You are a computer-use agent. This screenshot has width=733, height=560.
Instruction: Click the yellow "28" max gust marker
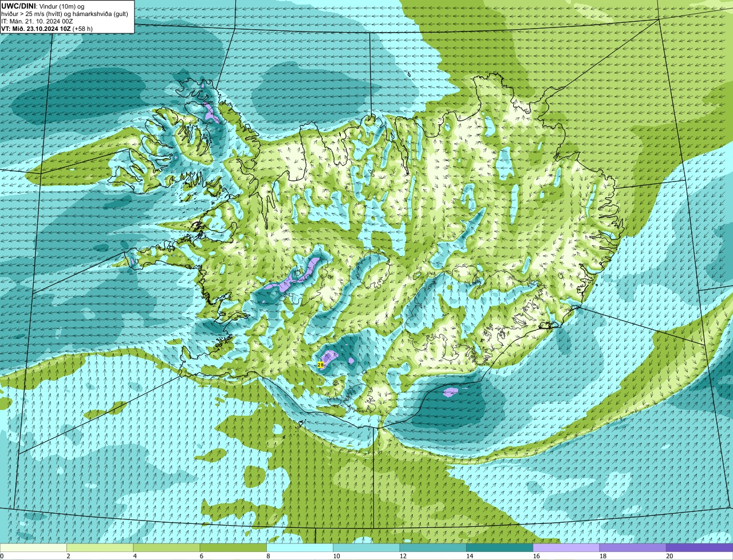(x=321, y=365)
